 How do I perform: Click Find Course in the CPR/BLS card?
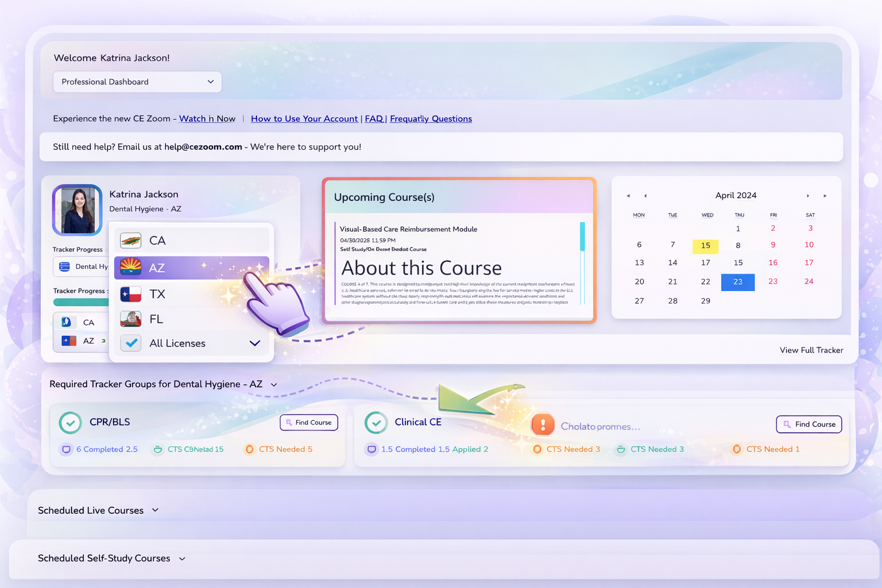(309, 422)
